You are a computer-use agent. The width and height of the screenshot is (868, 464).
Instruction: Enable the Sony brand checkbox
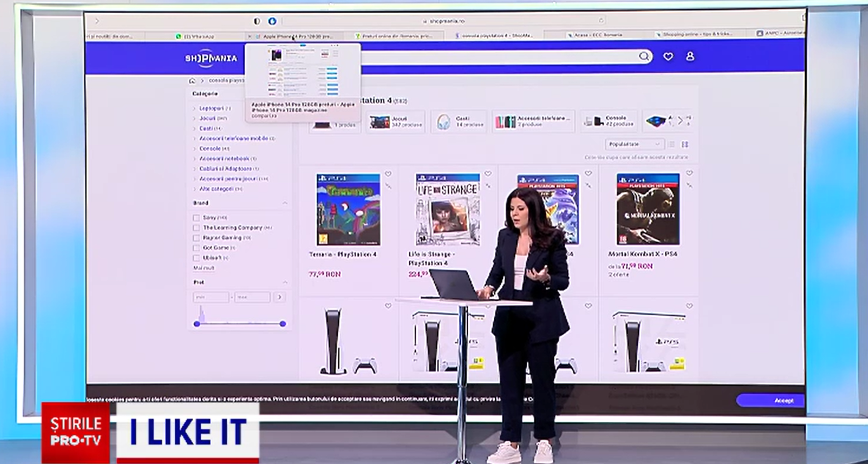(x=197, y=218)
